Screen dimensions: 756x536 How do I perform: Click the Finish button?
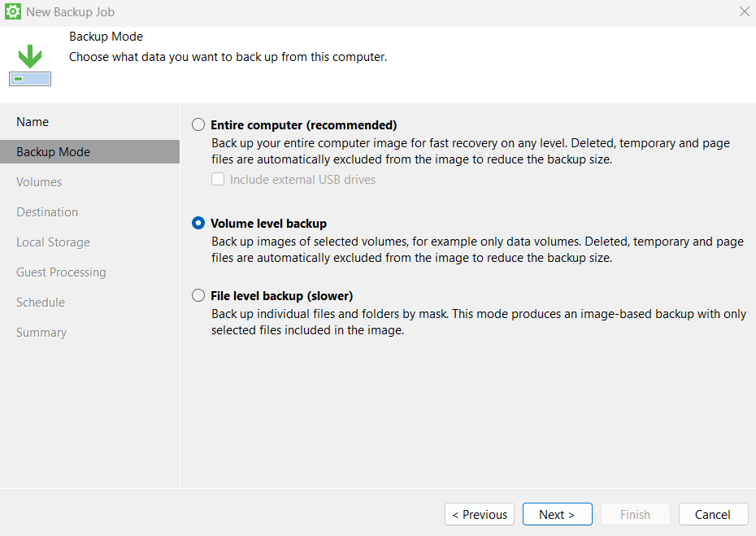point(635,514)
